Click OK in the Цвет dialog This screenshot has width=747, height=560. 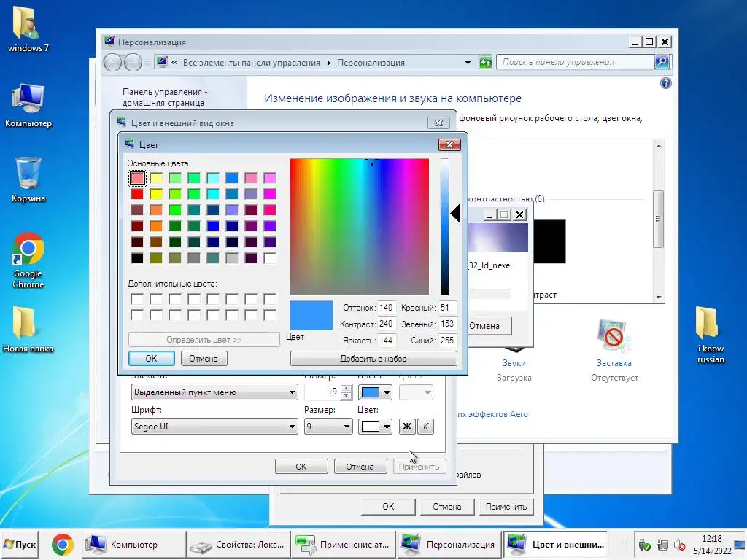pyautogui.click(x=152, y=359)
